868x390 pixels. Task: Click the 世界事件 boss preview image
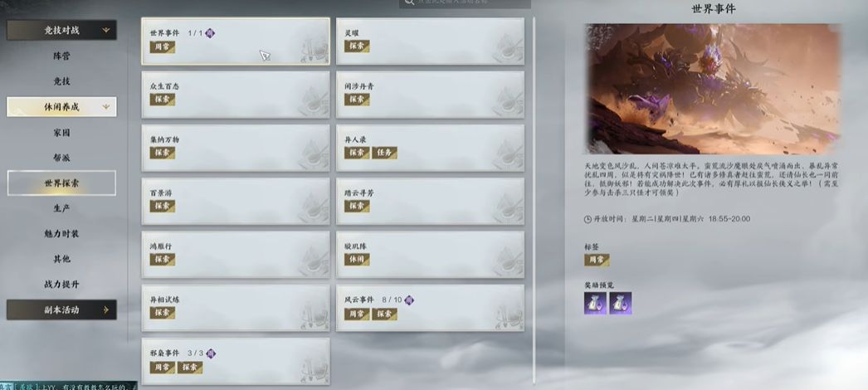(713, 89)
